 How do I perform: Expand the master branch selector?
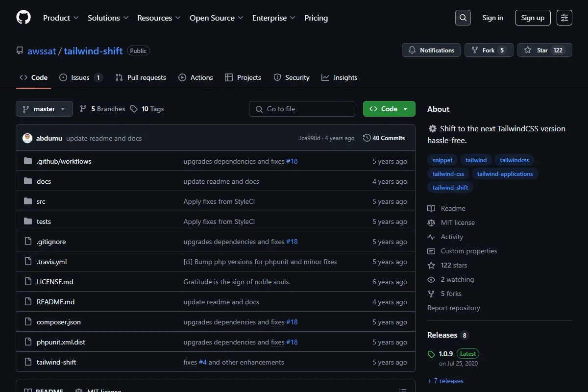click(44, 109)
